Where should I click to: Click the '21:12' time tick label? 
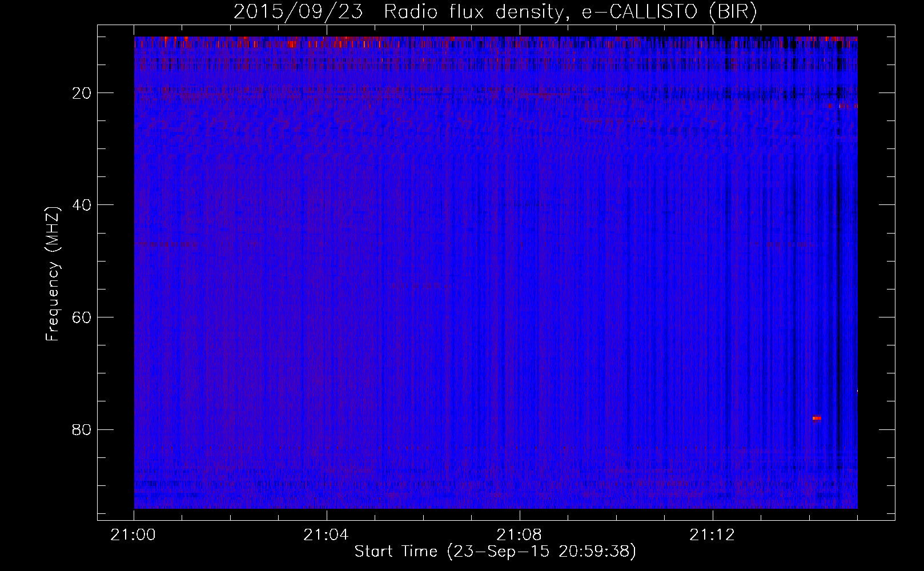712,535
